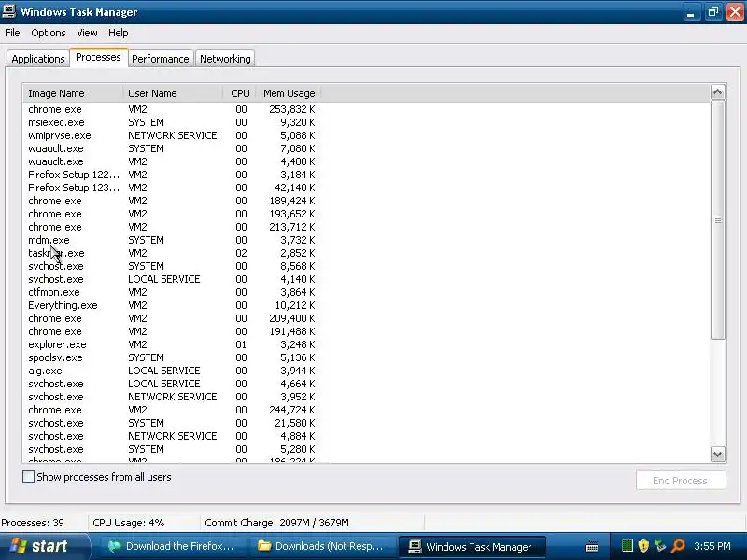747x560 pixels.
Task: Click the system clock showing 3:55 PM
Action: pos(712,546)
